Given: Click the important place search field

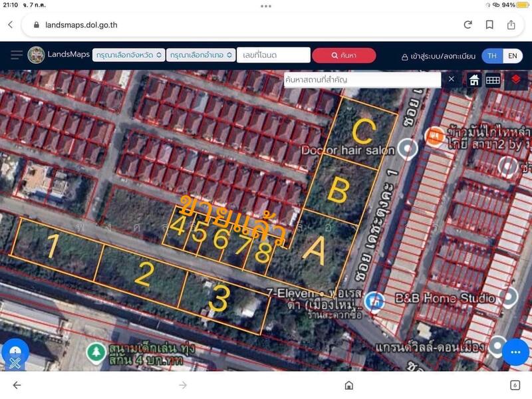Looking at the screenshot, I should click(x=362, y=80).
